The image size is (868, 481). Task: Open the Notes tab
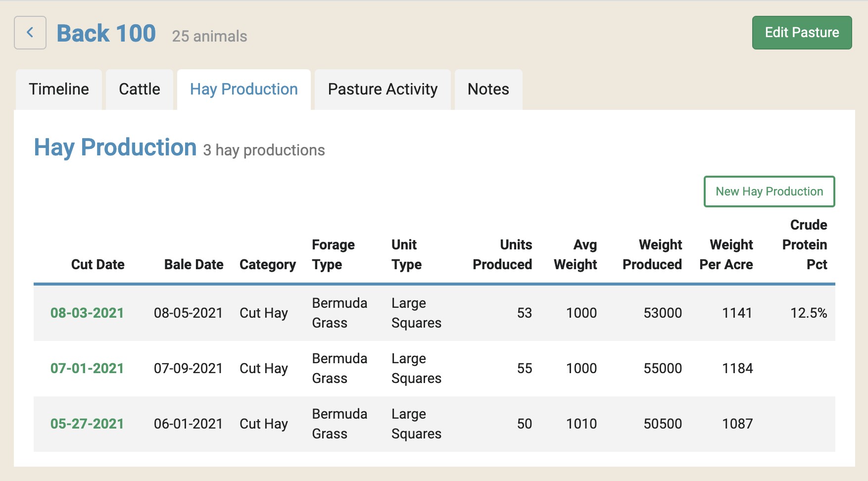tap(488, 90)
